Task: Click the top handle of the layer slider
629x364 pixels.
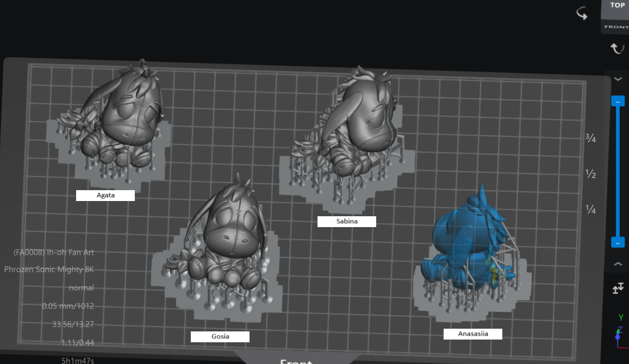Action: [x=618, y=101]
